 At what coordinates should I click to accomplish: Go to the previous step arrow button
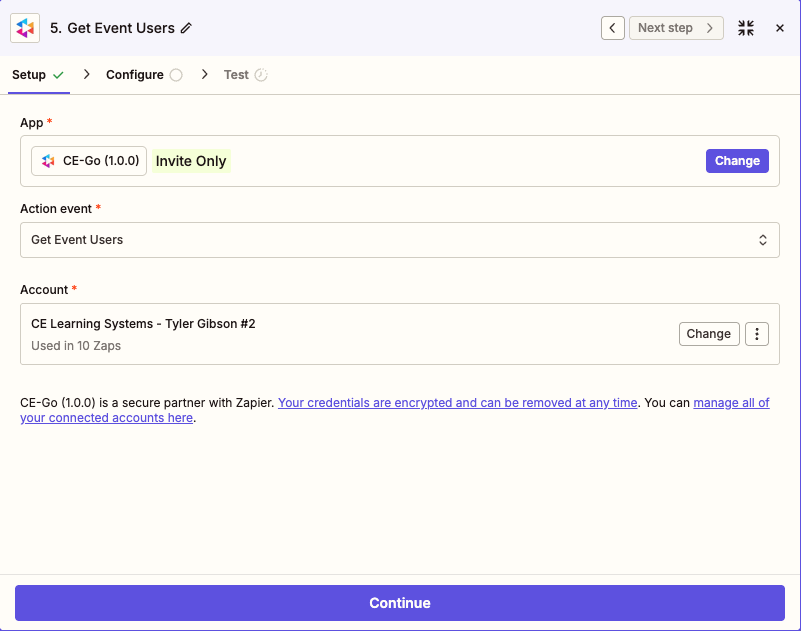[x=612, y=28]
